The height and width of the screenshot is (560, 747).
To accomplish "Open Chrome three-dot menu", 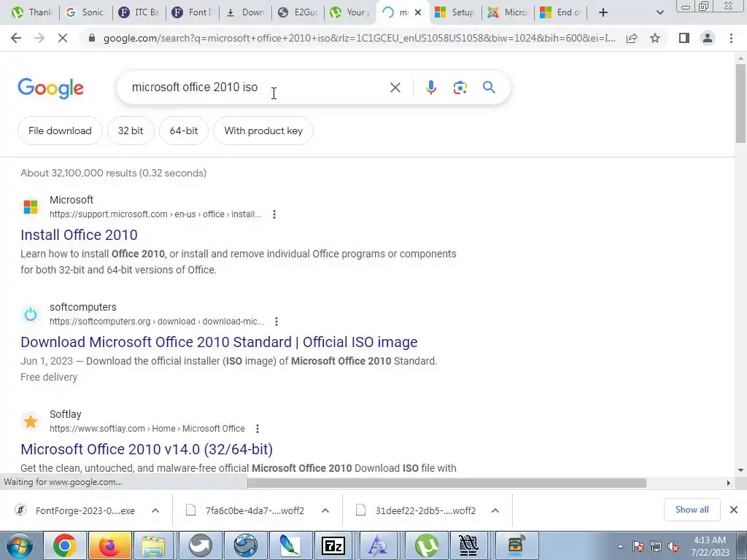I will coord(731,38).
